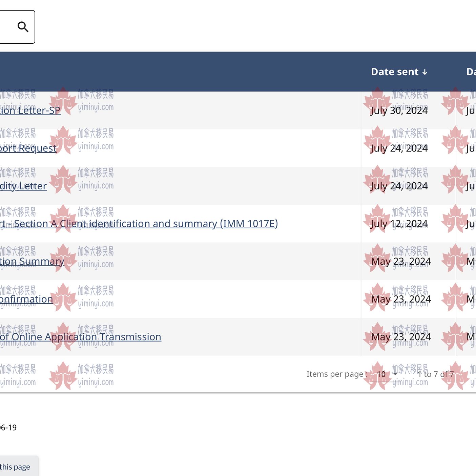The height and width of the screenshot is (476, 476).
Task: Click the sort arrow beside Date sent
Action: point(425,72)
